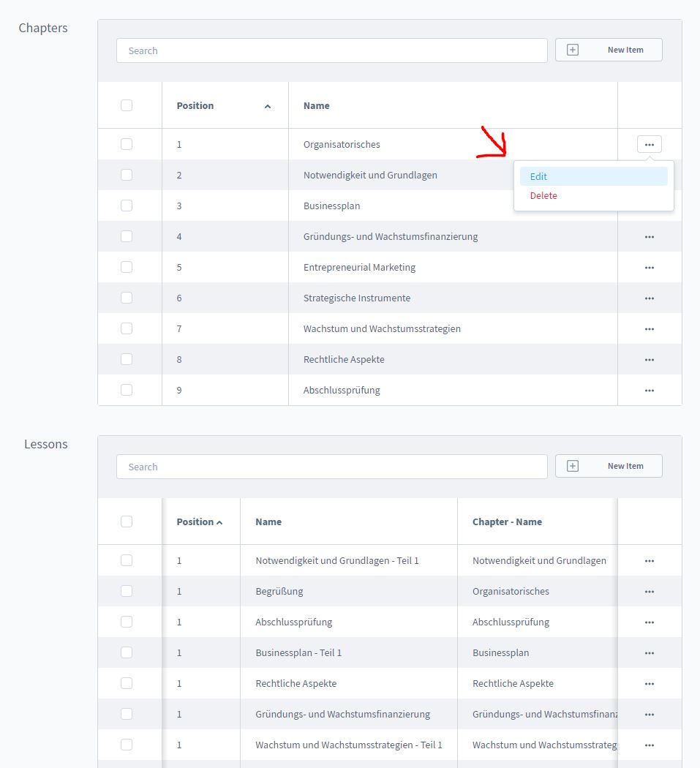Check the Begrüßung lesson row checkbox
The width and height of the screenshot is (700, 768).
click(127, 591)
